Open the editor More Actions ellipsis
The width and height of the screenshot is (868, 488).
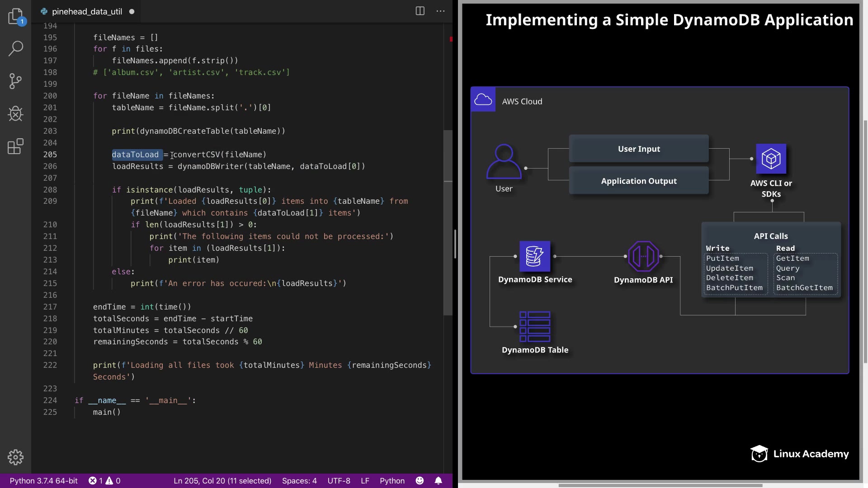coord(440,11)
